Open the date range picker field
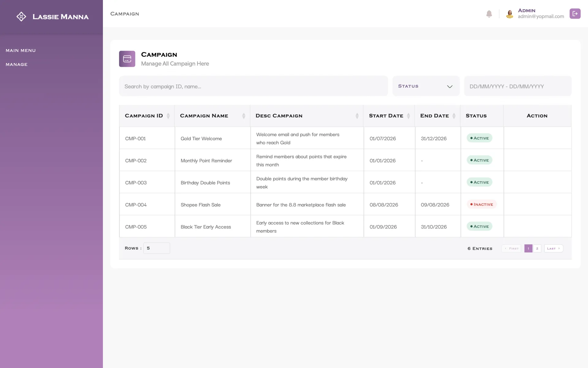The height and width of the screenshot is (368, 588). pos(518,86)
